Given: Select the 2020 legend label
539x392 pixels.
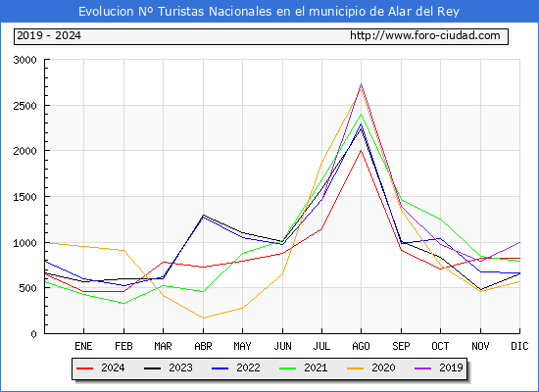Looking at the screenshot, I should click(383, 367).
